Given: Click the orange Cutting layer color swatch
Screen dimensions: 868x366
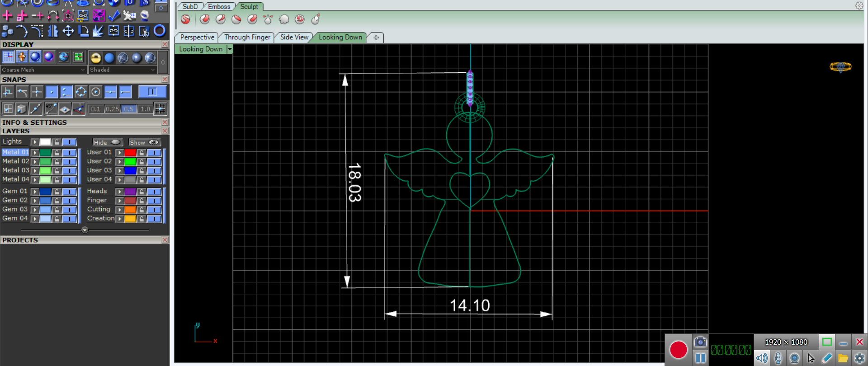Looking at the screenshot, I should (130, 210).
